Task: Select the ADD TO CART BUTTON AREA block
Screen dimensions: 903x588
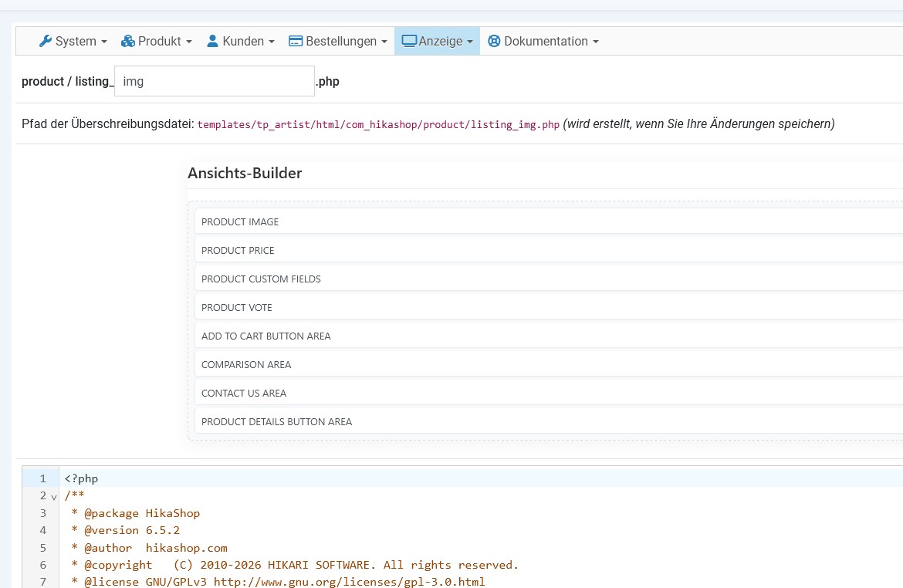Action: [x=549, y=336]
